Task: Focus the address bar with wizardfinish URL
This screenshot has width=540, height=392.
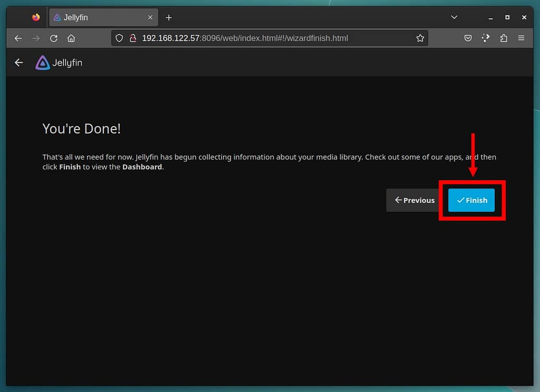Action: click(x=264, y=38)
